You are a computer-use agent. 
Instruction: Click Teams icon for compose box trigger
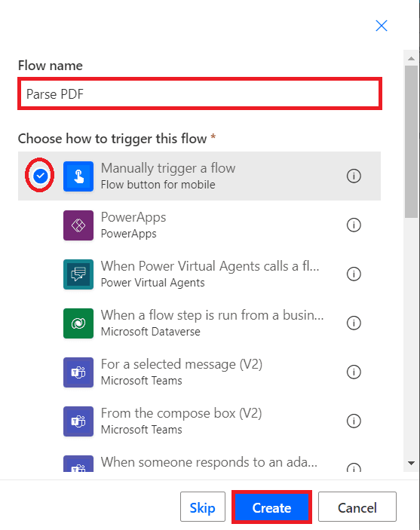[x=78, y=421]
